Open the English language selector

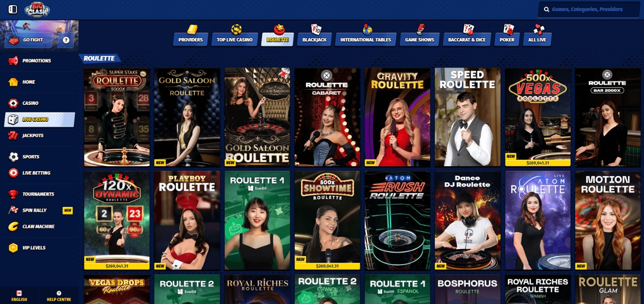19,296
